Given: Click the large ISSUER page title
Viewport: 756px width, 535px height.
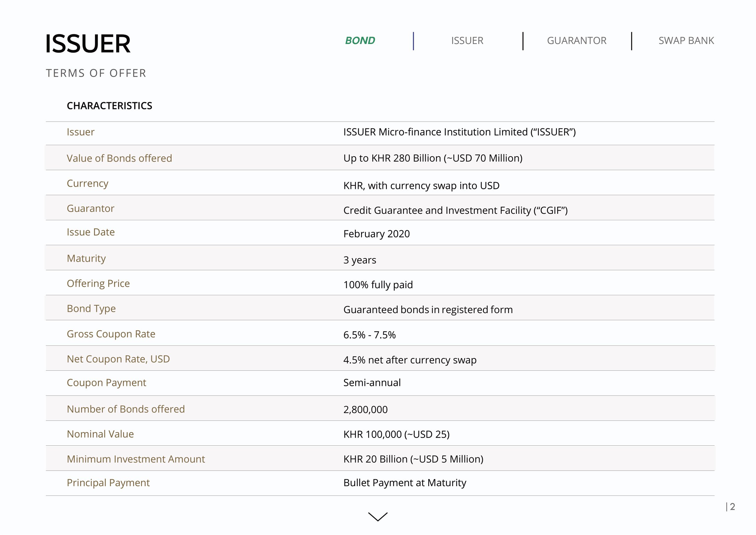Looking at the screenshot, I should pos(88,44).
